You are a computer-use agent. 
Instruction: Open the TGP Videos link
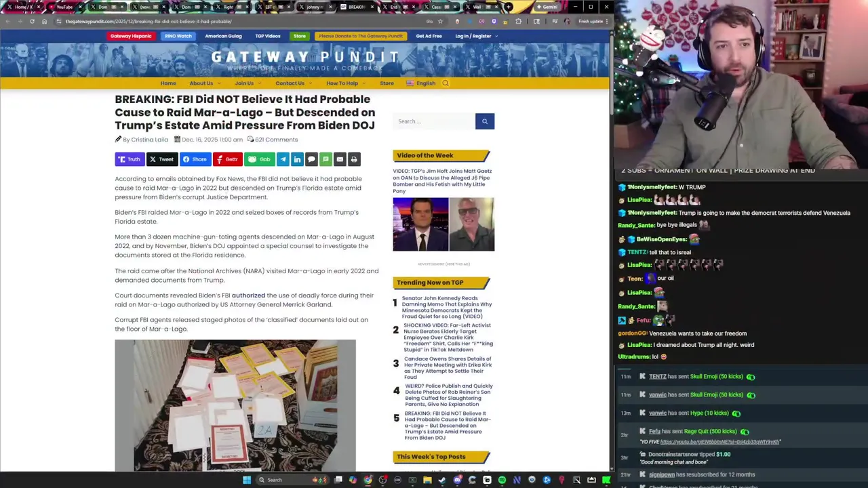[268, 36]
